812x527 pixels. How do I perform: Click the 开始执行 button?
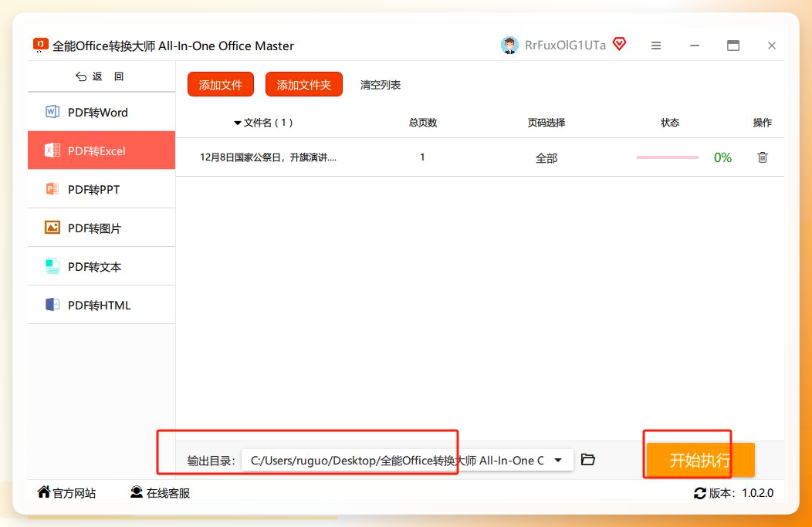700,460
